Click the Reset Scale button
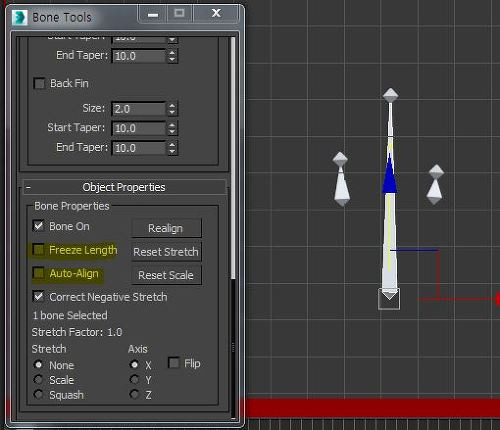The width and height of the screenshot is (500, 430). click(166, 275)
